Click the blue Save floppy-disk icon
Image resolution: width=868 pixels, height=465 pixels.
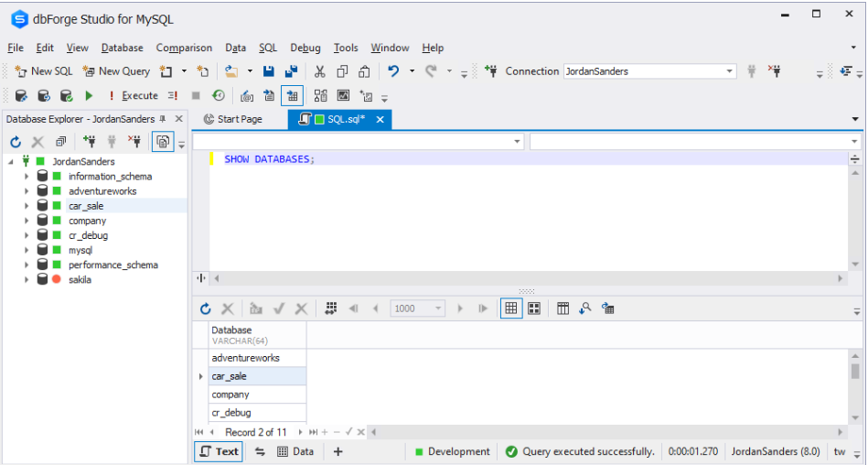coord(269,71)
